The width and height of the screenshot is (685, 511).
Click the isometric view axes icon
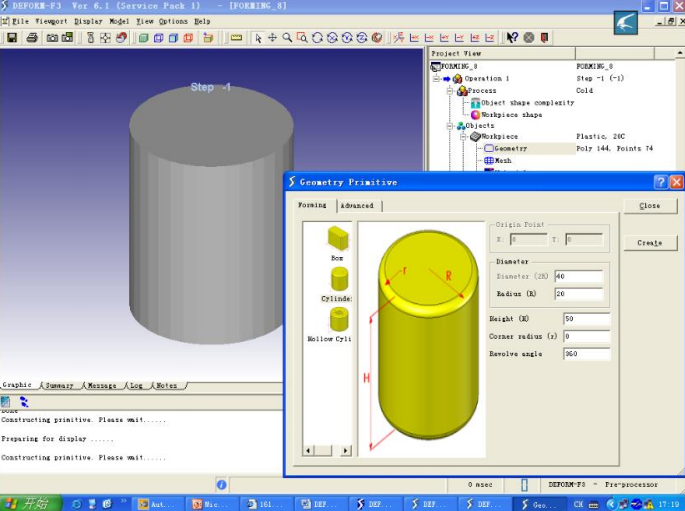click(x=398, y=38)
